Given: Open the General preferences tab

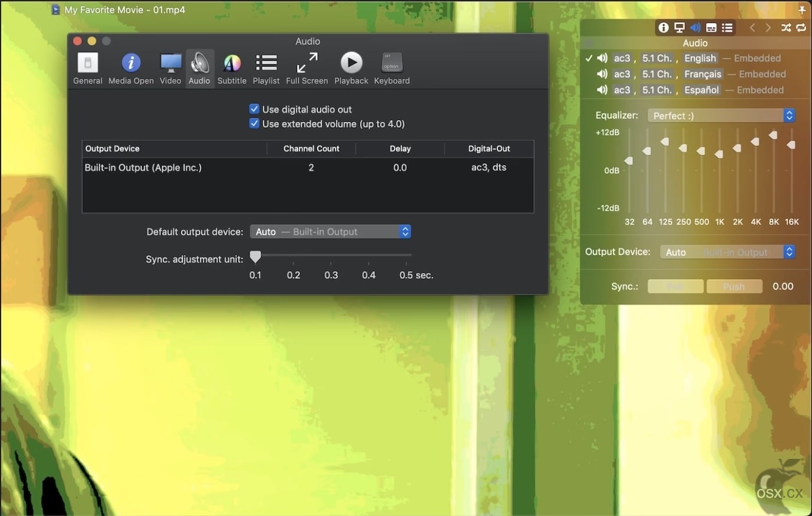Looking at the screenshot, I should click(88, 69).
